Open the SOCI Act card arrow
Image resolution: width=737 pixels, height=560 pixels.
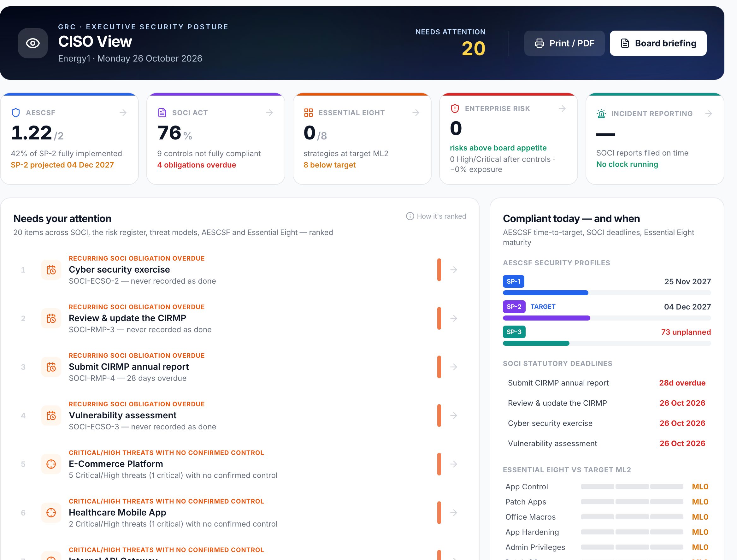[270, 113]
